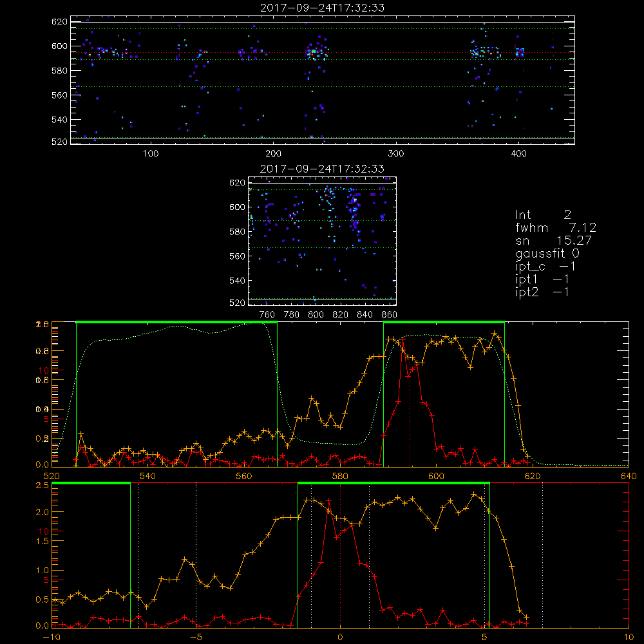This screenshot has width=644, height=644.
Task: Click x-axis label -5 of the bottom plot
Action: tap(196, 638)
